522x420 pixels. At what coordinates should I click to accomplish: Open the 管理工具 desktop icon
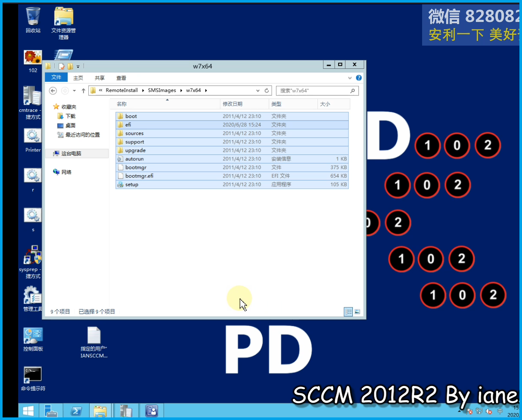coord(33,299)
